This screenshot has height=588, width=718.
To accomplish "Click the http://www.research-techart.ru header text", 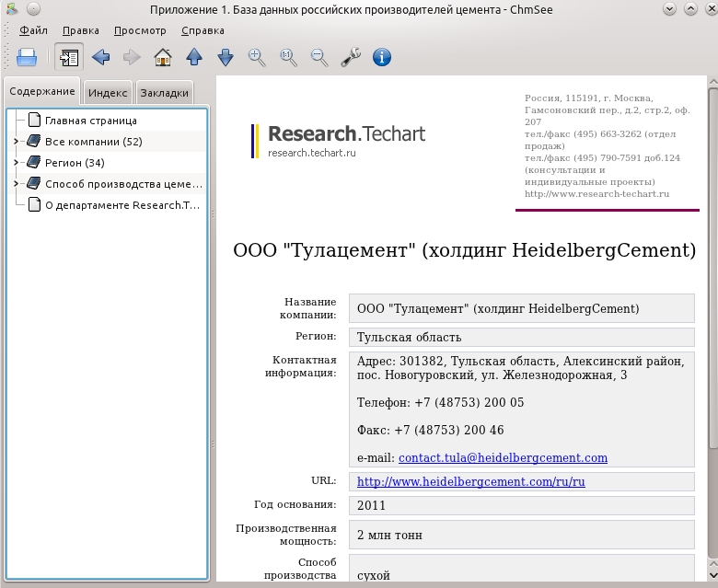I will pyautogui.click(x=596, y=194).
